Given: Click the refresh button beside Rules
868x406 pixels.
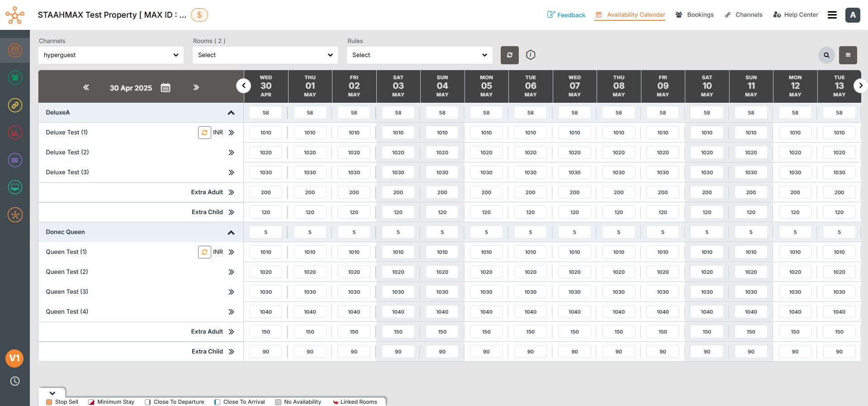Looking at the screenshot, I should pos(510,55).
